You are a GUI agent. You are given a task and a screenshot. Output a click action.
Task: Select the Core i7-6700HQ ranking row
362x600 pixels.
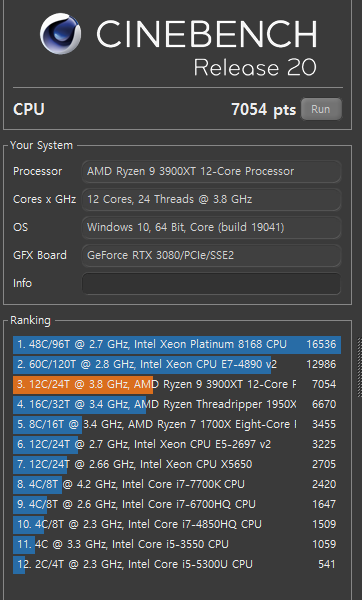click(x=177, y=504)
